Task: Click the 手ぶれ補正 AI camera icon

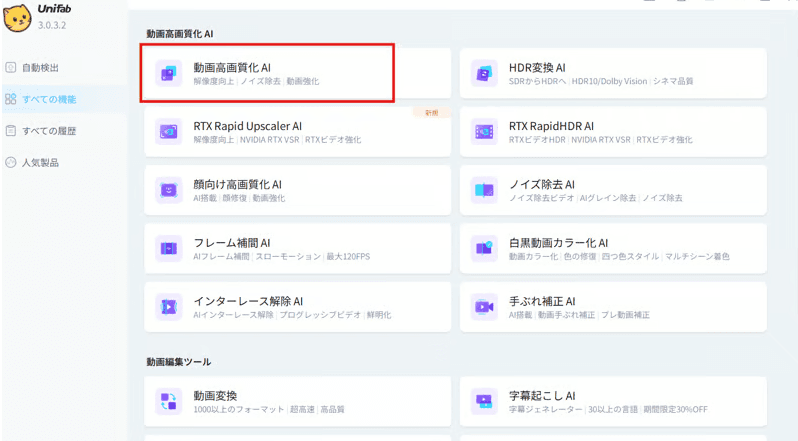Action: click(484, 307)
